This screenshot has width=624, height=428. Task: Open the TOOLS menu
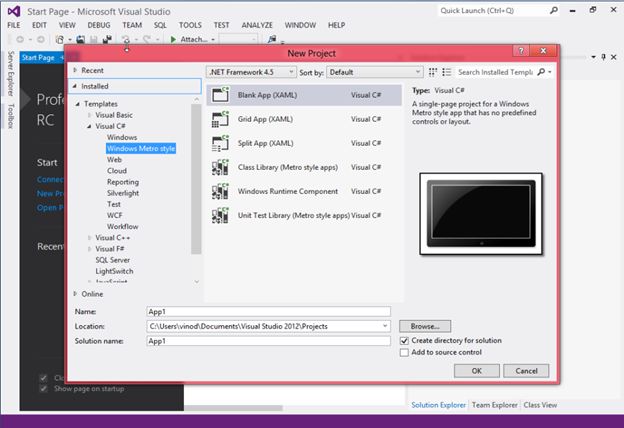click(190, 25)
